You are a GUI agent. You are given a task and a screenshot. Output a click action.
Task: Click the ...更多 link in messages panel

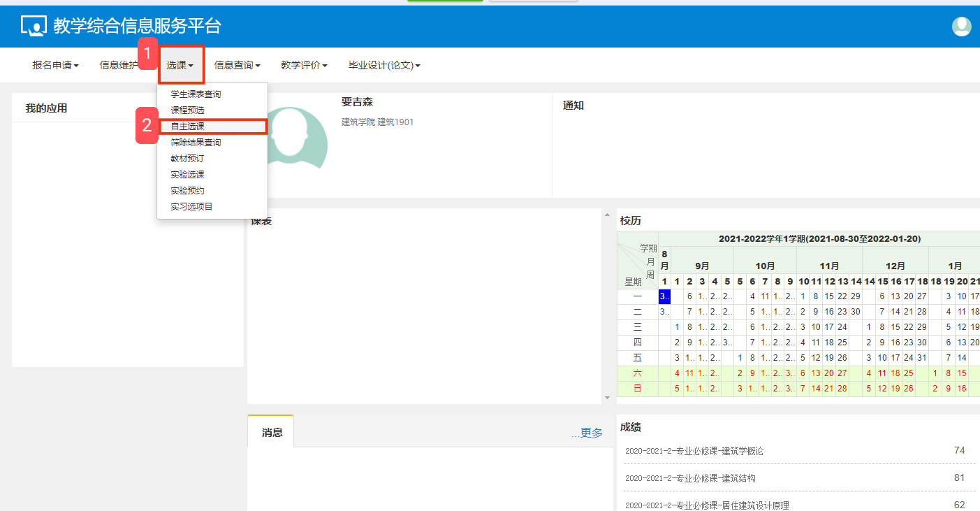587,433
